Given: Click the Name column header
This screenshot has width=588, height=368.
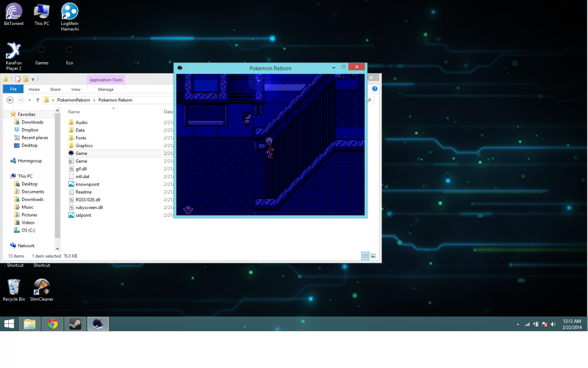Looking at the screenshot, I should pos(74,112).
